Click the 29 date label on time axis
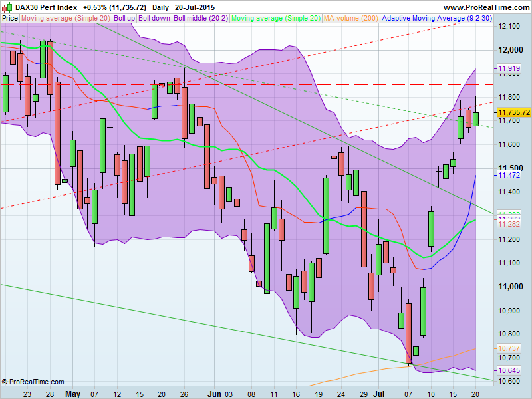Viewport: 532px width, 399px height. click(x=364, y=394)
